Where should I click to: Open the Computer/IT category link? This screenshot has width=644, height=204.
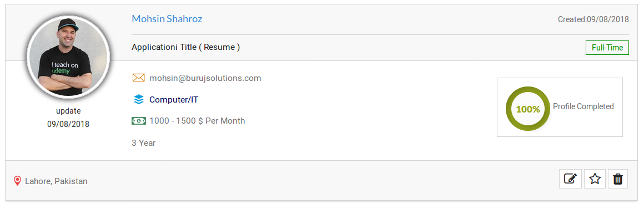tap(173, 99)
